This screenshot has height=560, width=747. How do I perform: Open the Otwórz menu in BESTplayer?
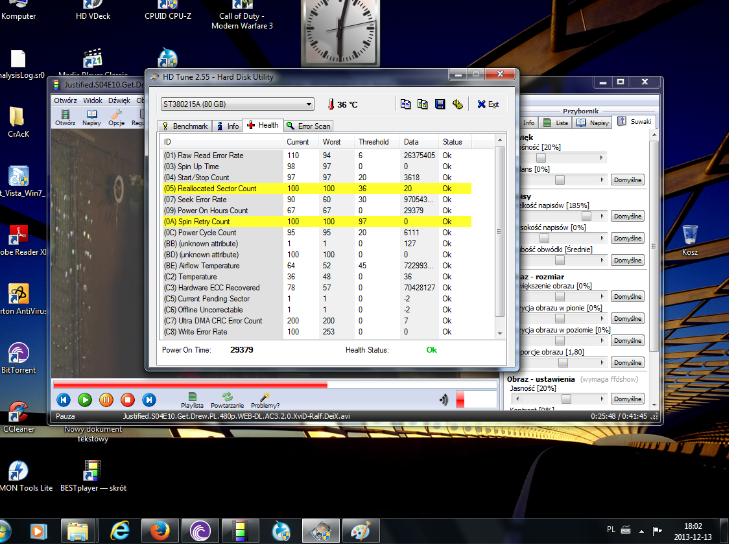(65, 100)
